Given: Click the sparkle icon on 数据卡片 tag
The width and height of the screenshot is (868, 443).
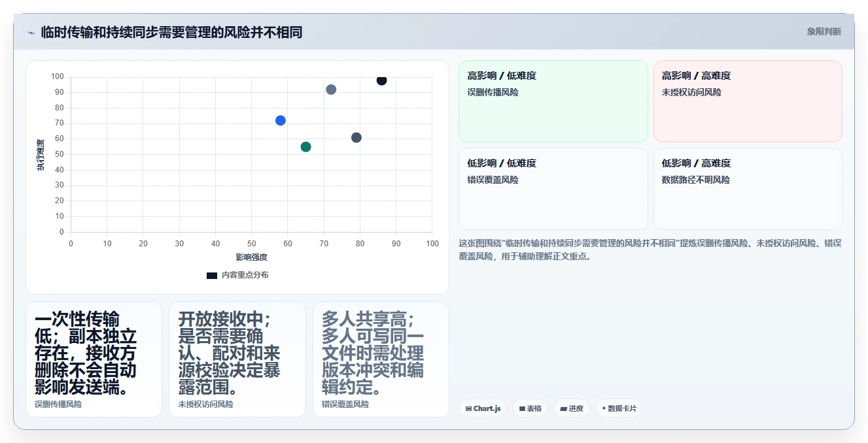Looking at the screenshot, I should coord(604,408).
